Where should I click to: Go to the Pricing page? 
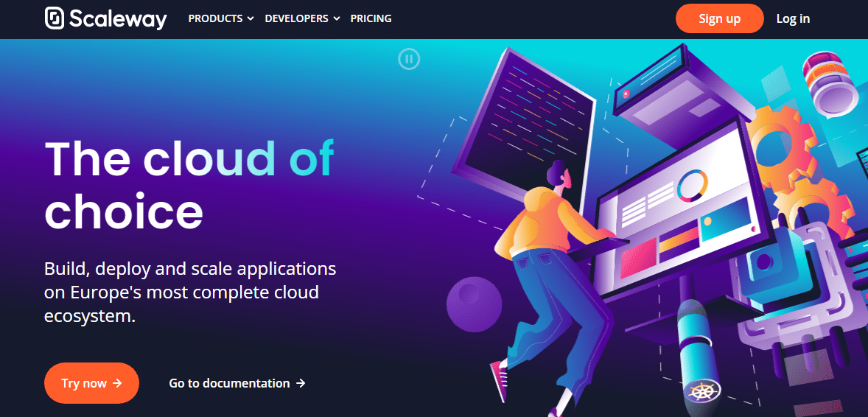click(x=371, y=18)
